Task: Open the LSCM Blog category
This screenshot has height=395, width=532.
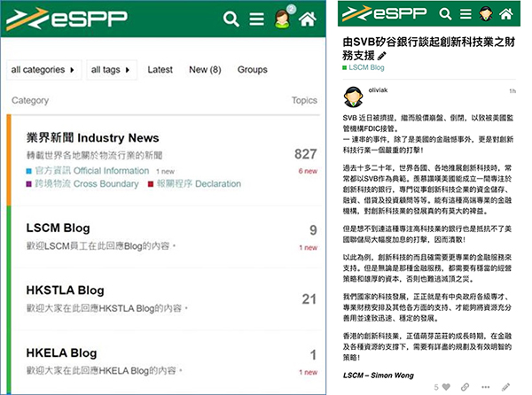Action: click(58, 228)
